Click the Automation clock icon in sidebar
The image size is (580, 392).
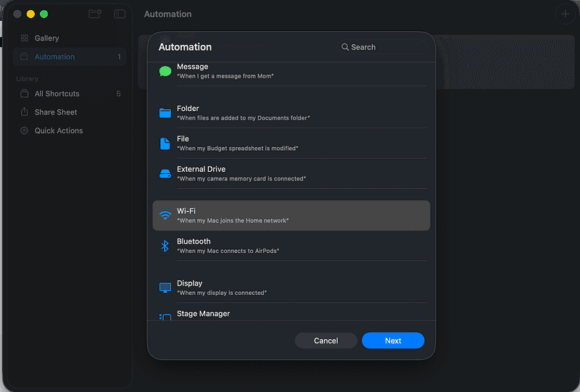(x=25, y=57)
